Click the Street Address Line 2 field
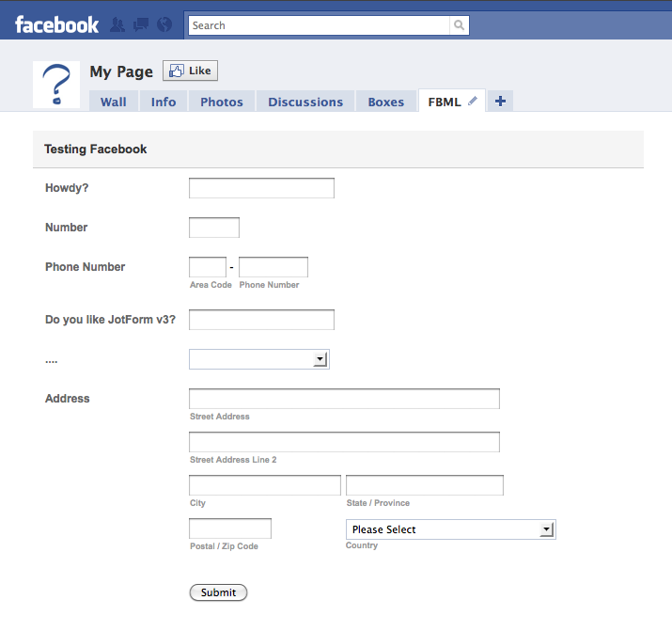This screenshot has height=631, width=672. [x=344, y=442]
